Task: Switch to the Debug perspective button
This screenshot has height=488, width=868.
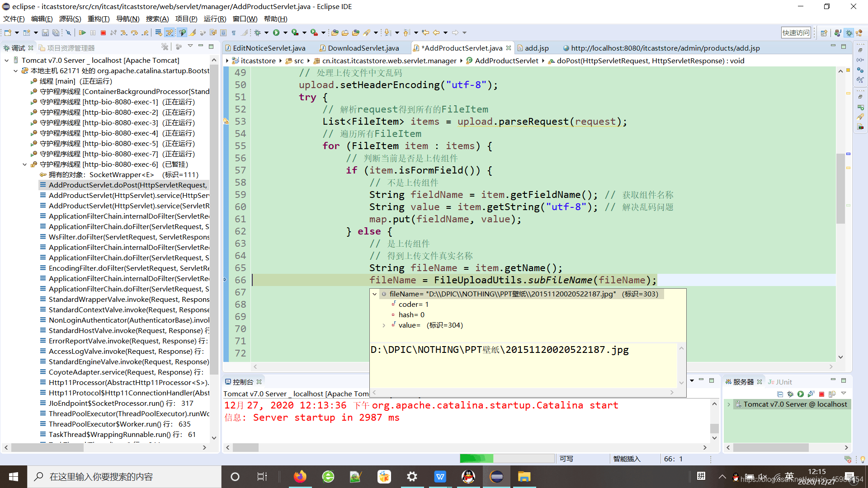Action: (x=849, y=33)
